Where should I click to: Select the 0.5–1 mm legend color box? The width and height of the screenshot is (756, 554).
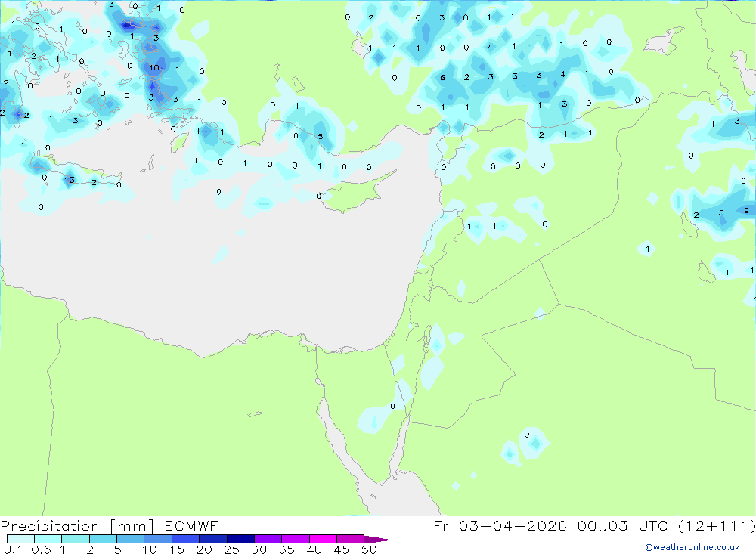[48, 539]
